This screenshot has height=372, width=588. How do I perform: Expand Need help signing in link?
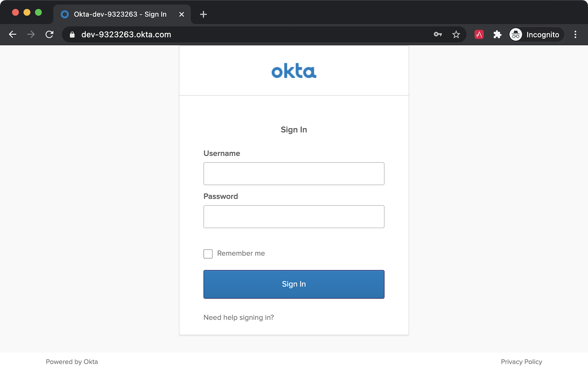click(239, 318)
